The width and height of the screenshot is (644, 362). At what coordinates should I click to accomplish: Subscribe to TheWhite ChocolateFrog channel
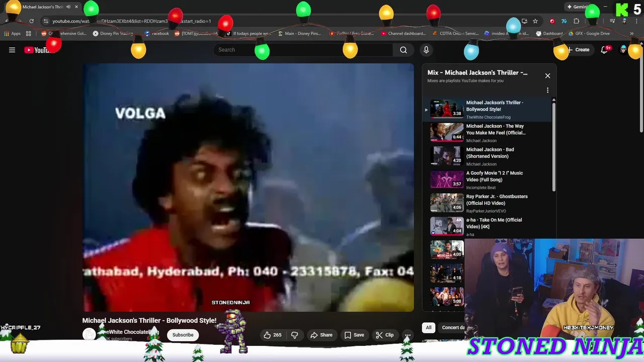tap(183, 335)
